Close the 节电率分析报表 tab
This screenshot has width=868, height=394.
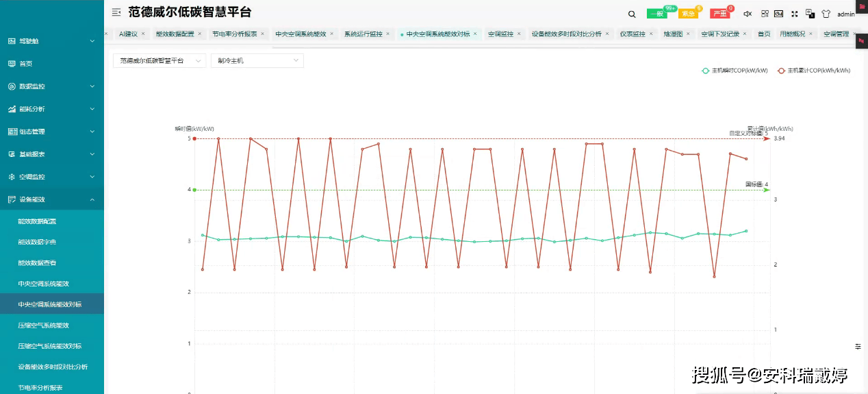click(x=263, y=34)
